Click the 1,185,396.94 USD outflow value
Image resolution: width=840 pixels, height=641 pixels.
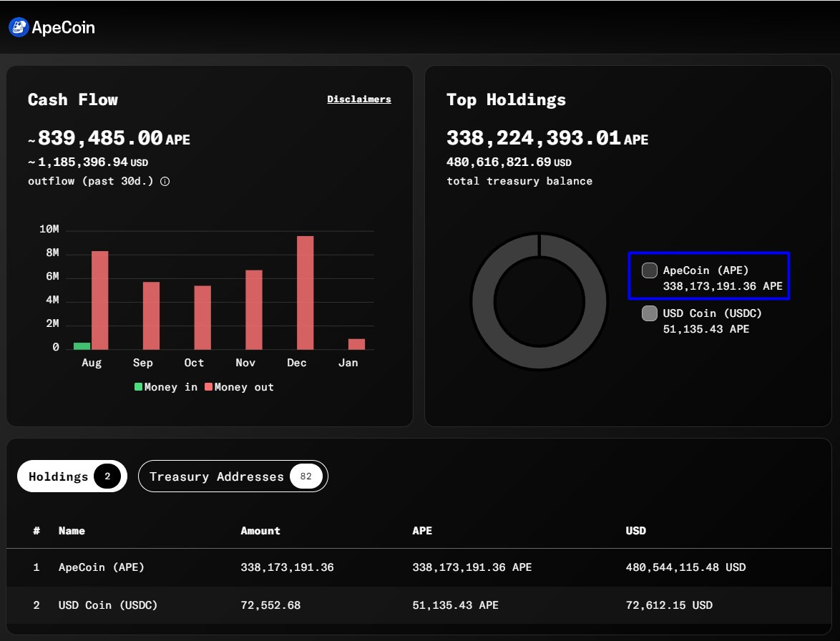point(88,162)
